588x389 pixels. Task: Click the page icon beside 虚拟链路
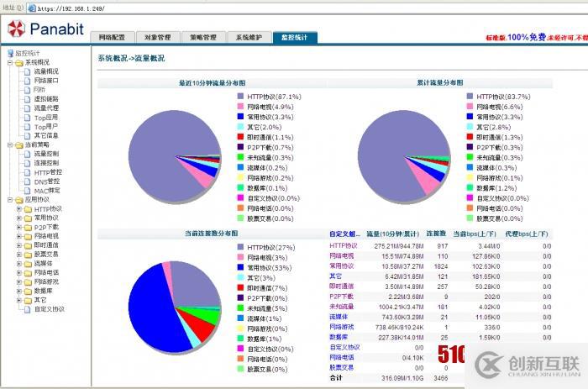click(x=28, y=99)
